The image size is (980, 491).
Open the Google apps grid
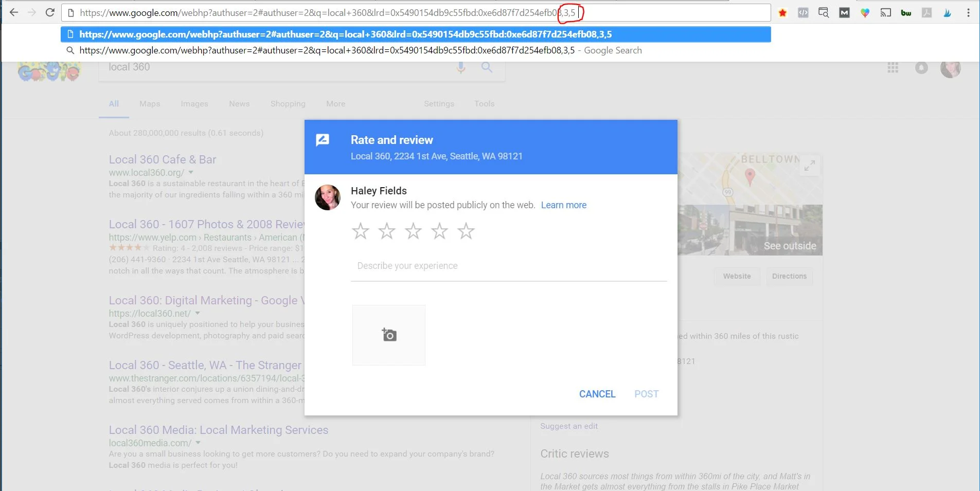click(x=893, y=68)
